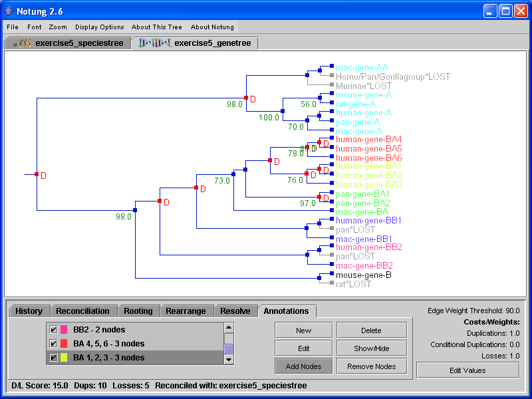Uncheck the BB2 - 2 nodes checkbox
This screenshot has width=532, height=399.
coord(54,330)
